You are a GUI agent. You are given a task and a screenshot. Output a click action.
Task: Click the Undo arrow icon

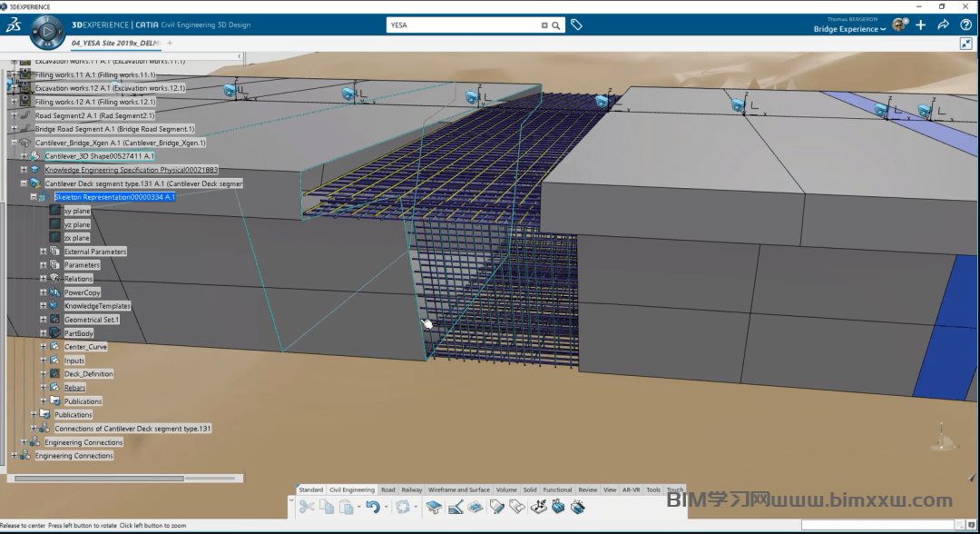[x=372, y=507]
